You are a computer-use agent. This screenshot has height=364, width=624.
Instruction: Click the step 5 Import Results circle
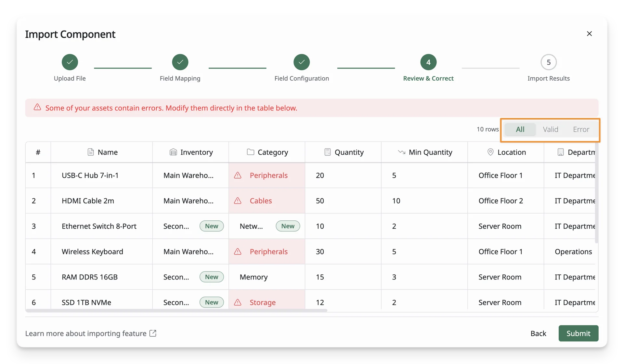549,62
